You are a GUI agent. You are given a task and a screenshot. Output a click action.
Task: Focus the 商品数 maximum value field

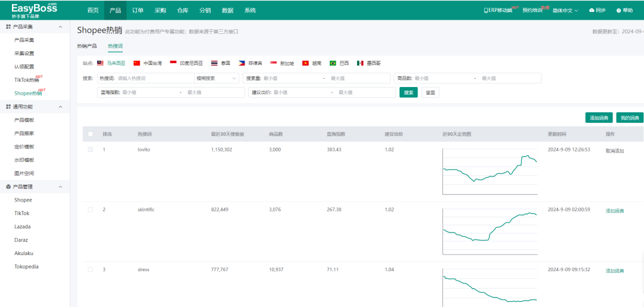[x=510, y=78]
